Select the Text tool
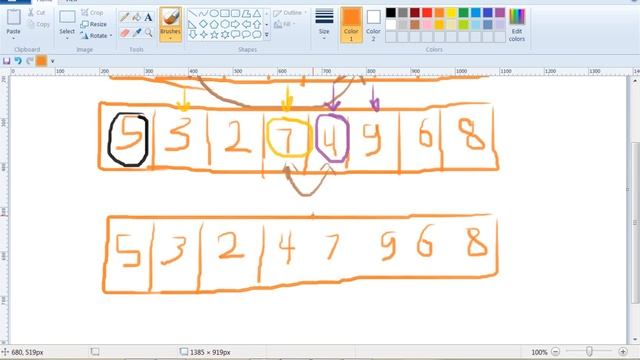The width and height of the screenshot is (640, 360). click(x=148, y=17)
